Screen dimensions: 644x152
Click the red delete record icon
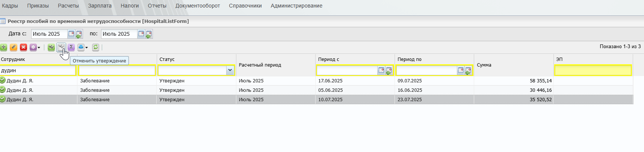(23, 47)
